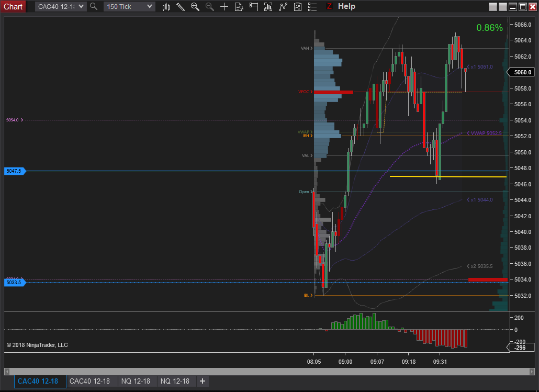
Task: Click the 09:31 time axis label
Action: (440, 362)
